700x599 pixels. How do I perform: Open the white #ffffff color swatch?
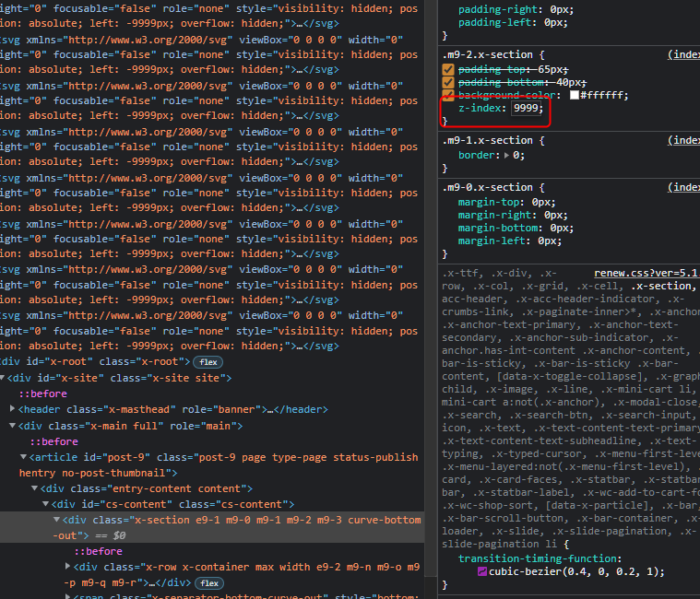pos(574,96)
